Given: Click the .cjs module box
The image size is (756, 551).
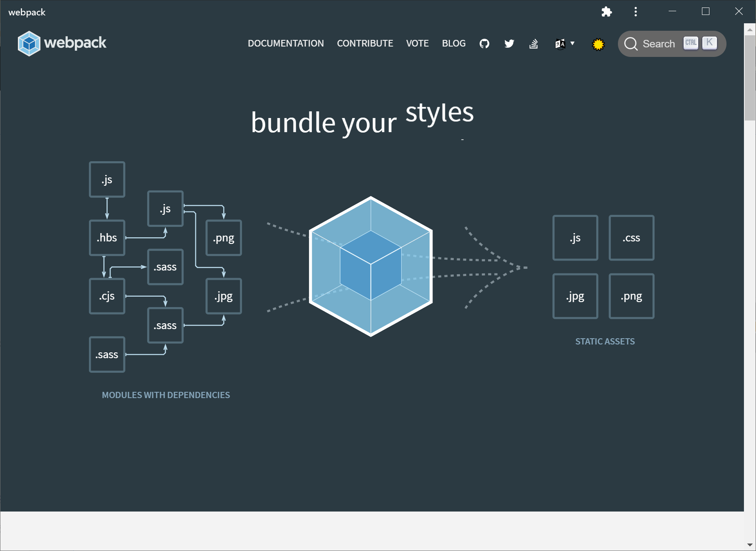Looking at the screenshot, I should coord(107,296).
